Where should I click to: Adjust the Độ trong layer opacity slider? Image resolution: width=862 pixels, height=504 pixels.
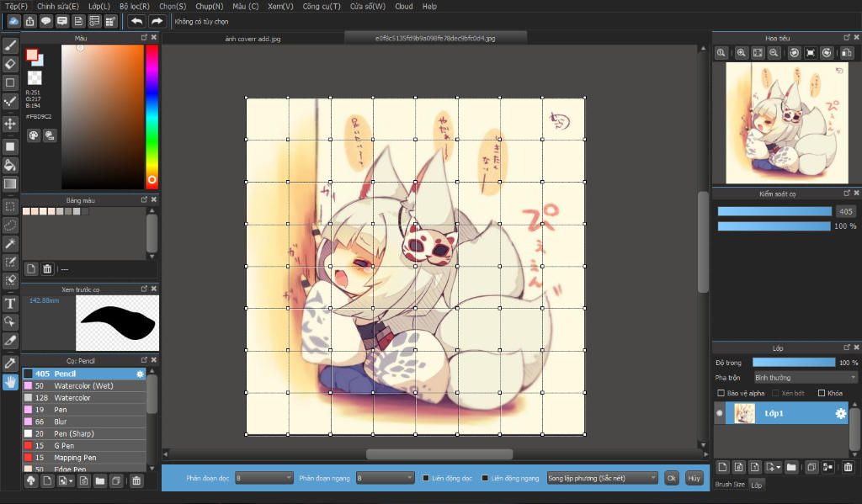coord(794,362)
